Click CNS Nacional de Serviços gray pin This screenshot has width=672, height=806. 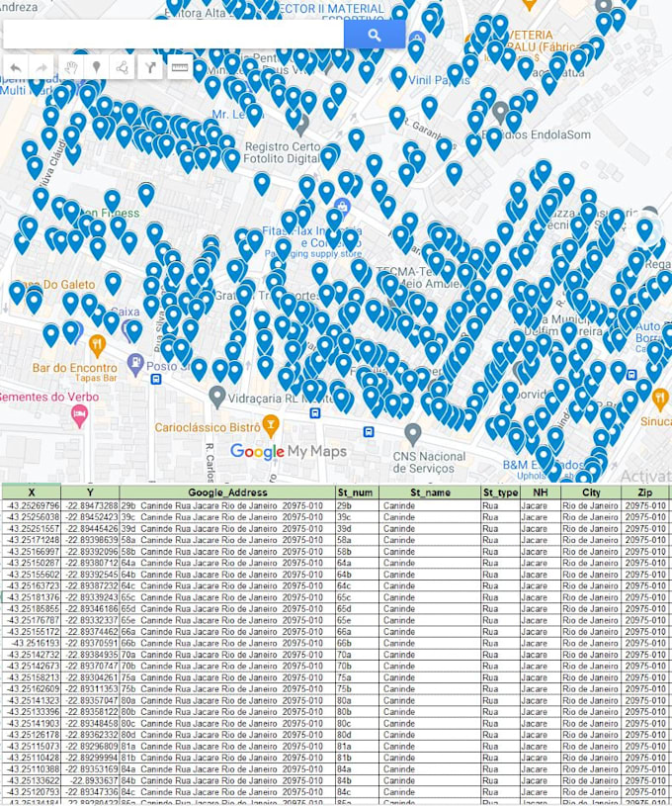412,434
